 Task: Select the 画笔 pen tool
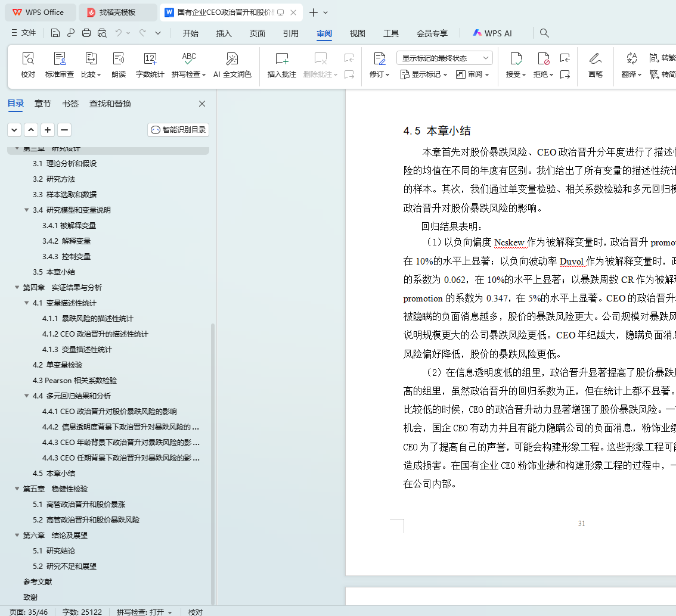[x=596, y=64]
